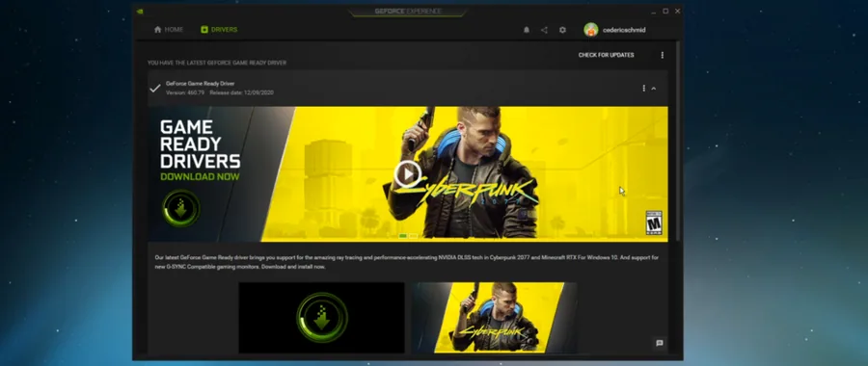
Task: Open three-dot menu beside Check for Updates
Action: point(662,55)
